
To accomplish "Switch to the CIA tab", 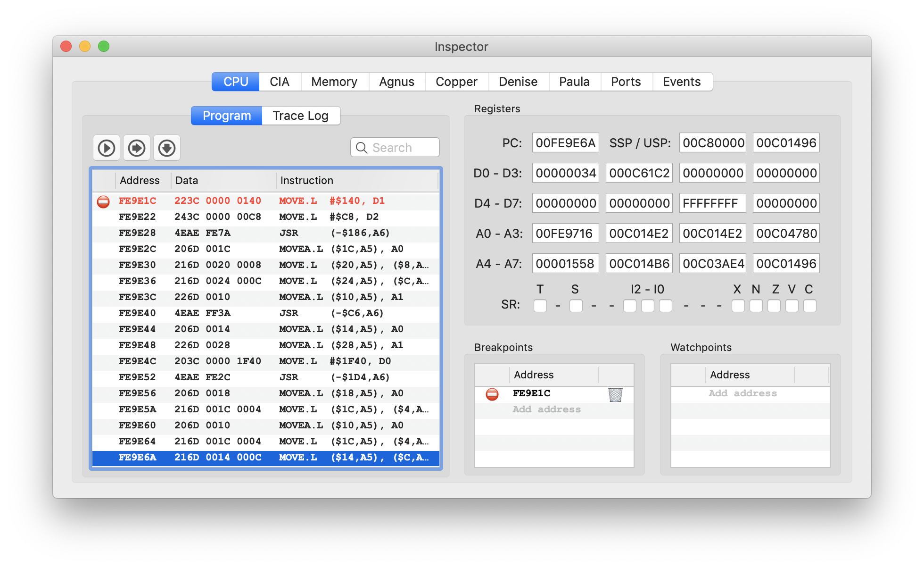I will 280,82.
